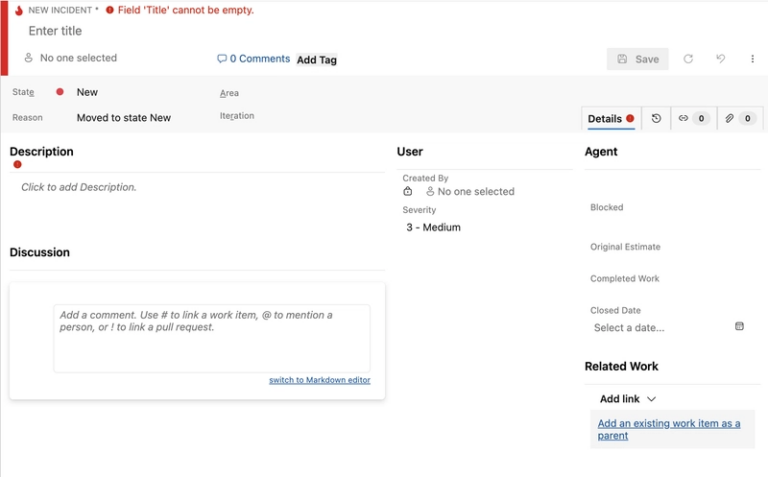Image resolution: width=768 pixels, height=477 pixels.
Task: Click the Agent section heading
Action: pyautogui.click(x=601, y=151)
